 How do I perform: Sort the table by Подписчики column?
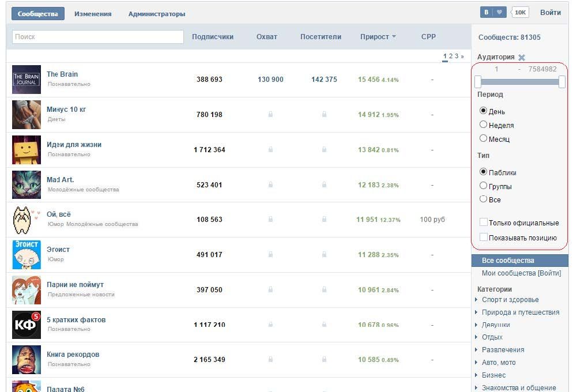coord(213,36)
